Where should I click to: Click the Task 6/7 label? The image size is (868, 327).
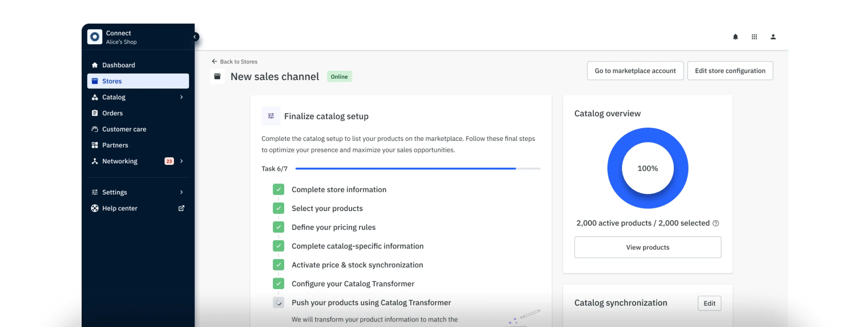[274, 169]
